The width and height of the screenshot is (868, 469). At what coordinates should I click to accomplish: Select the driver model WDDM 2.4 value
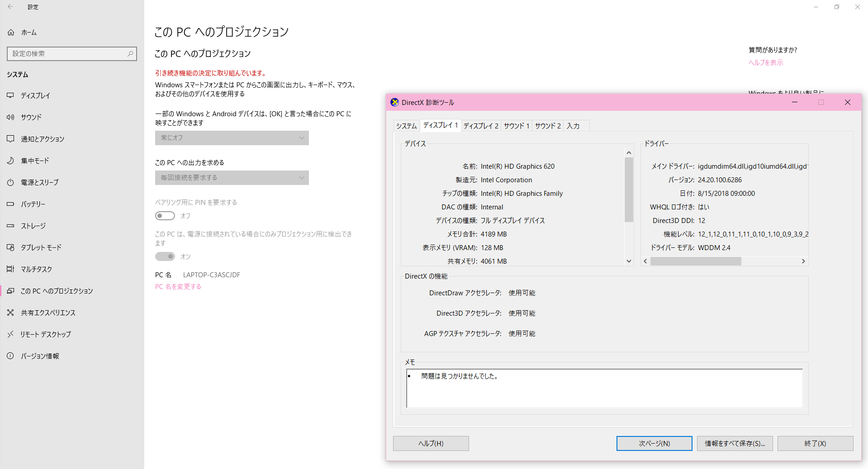tap(714, 248)
